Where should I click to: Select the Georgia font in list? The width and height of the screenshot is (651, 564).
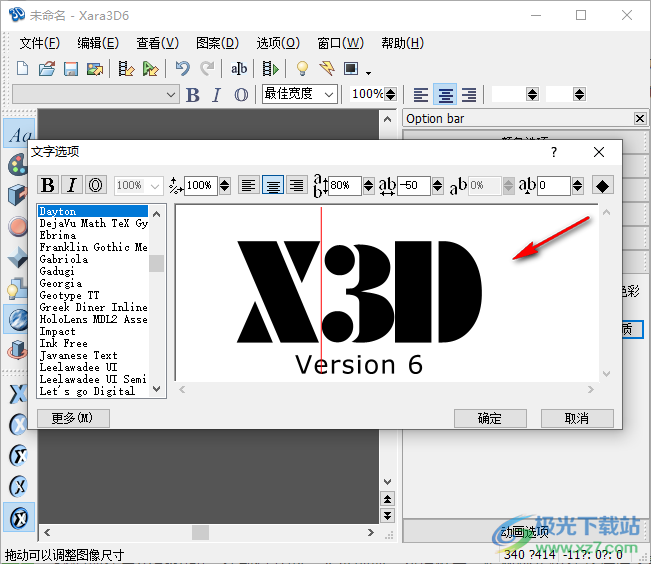coord(61,283)
